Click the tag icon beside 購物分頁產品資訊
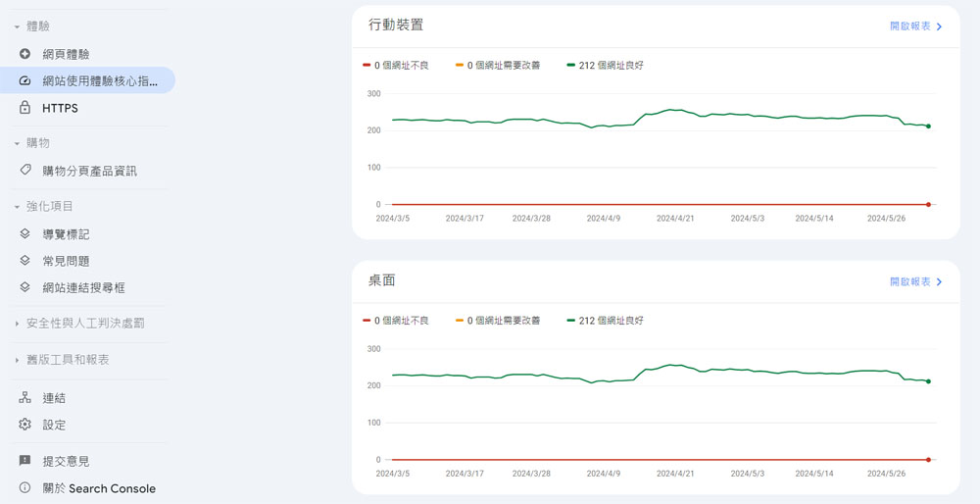The image size is (980, 504). [x=25, y=170]
